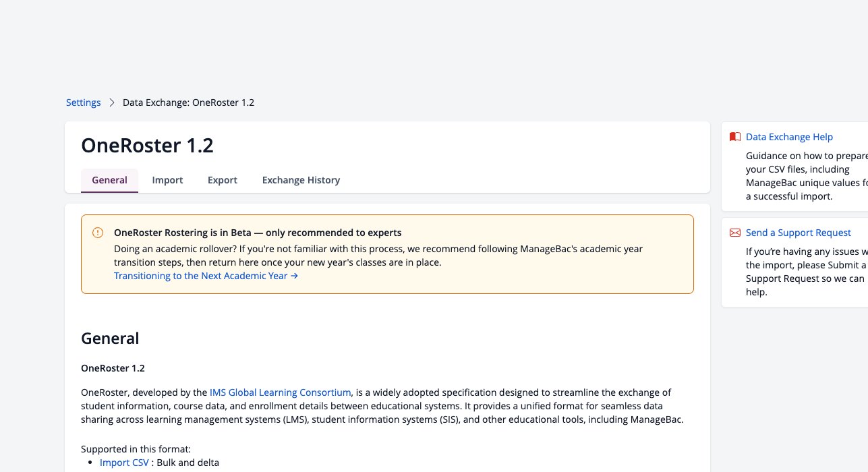Click the breadcrumb chevron after Settings

coord(112,102)
